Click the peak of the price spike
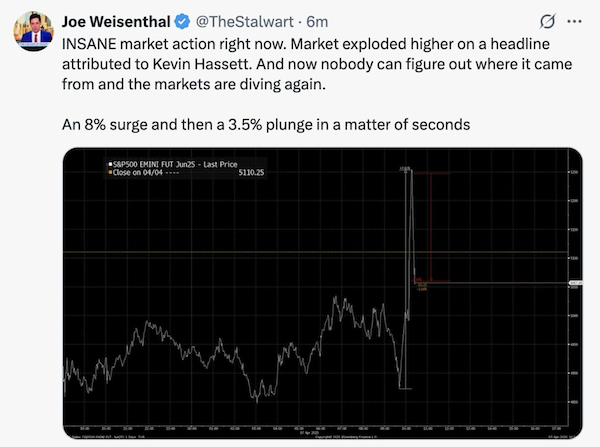The height and width of the screenshot is (447, 600). point(409,169)
